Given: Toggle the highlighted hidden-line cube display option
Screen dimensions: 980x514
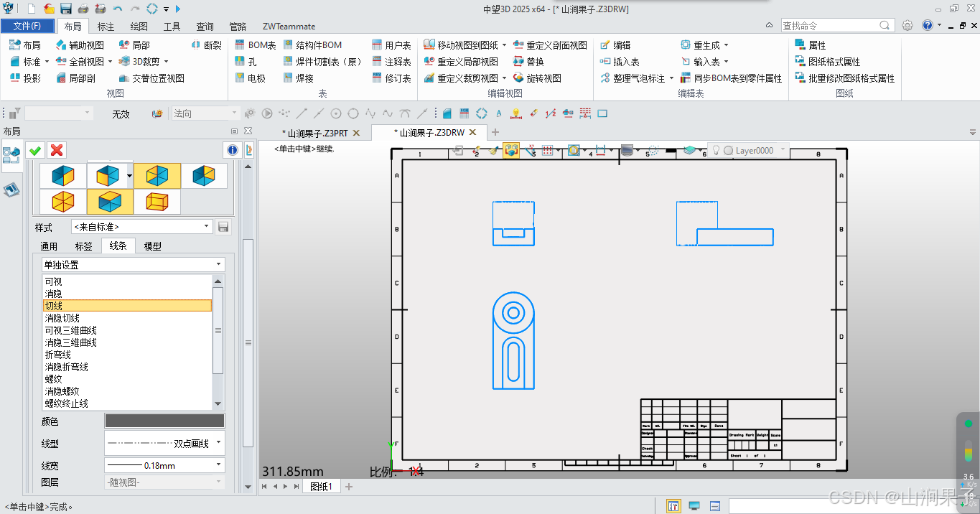Looking at the screenshot, I should point(157,176).
